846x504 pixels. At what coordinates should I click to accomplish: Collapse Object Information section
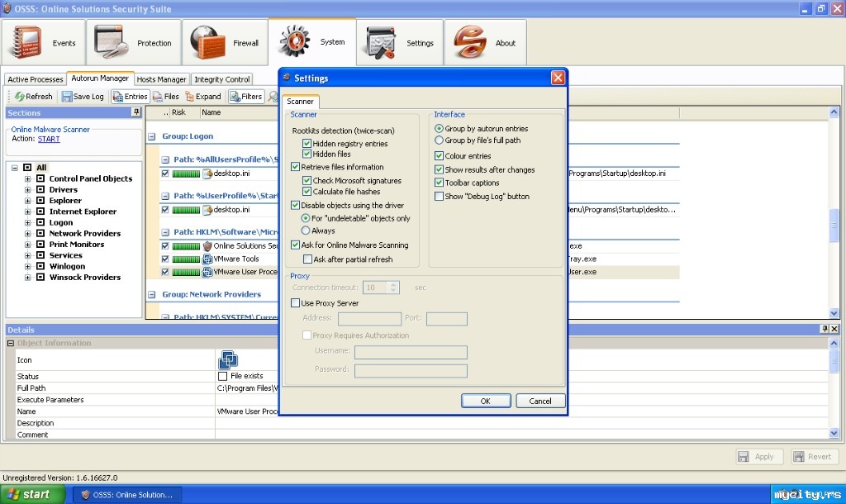coord(10,343)
